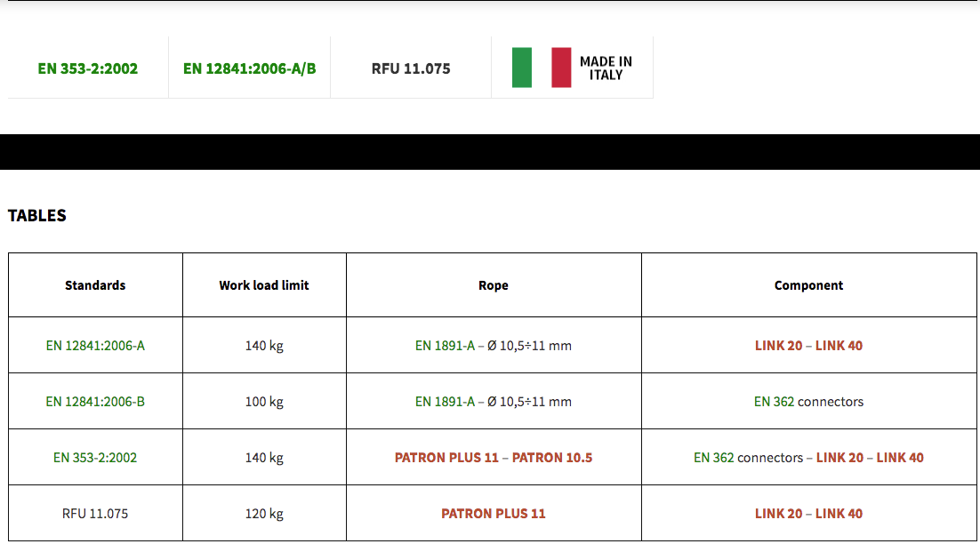Image resolution: width=980 pixels, height=544 pixels.
Task: Open the EN 12841:2006-A/B header link
Action: pyautogui.click(x=249, y=68)
